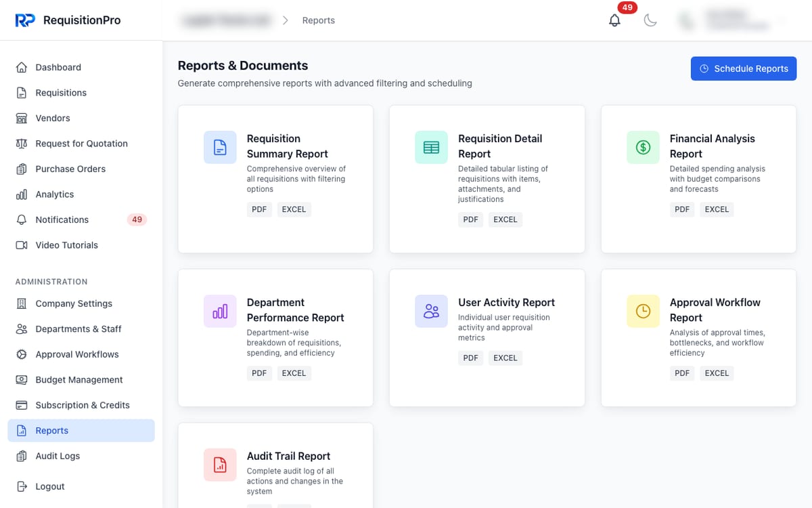The image size is (812, 508).
Task: Click the Financial Analysis Report title
Action: coord(713,146)
